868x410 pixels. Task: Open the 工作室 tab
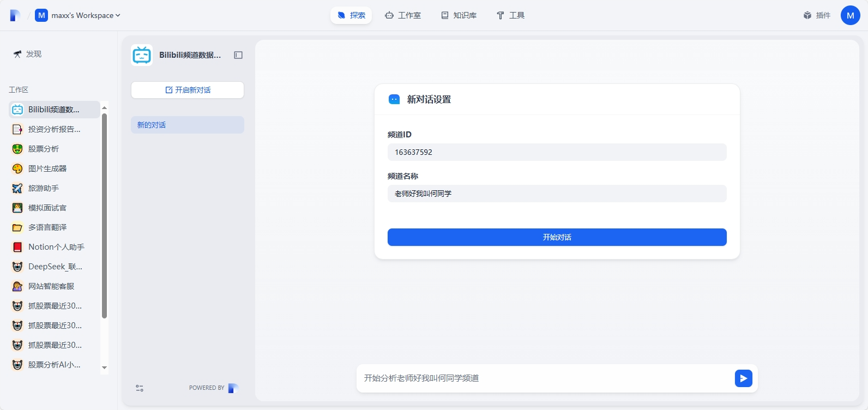pyautogui.click(x=403, y=15)
